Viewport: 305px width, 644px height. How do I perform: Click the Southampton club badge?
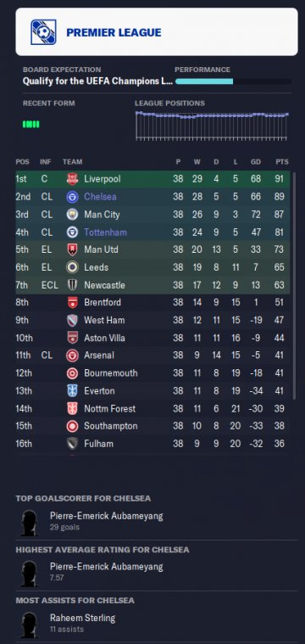[x=72, y=426]
